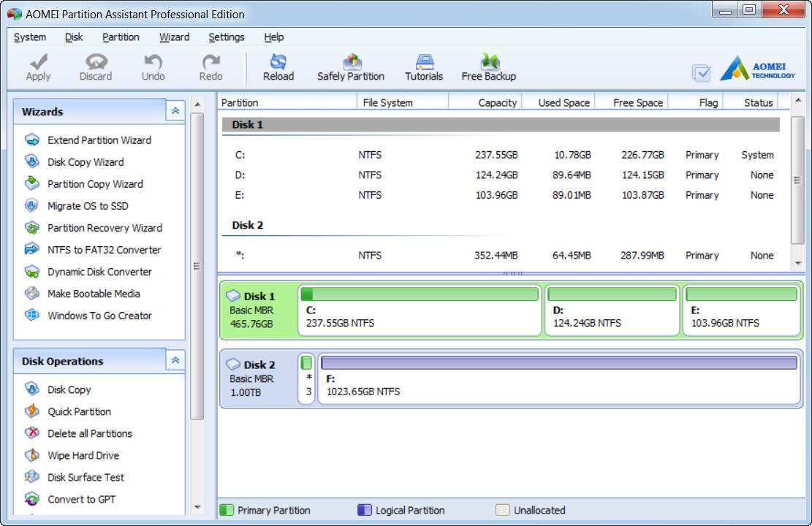Open the Windows To Go Creator
The height and width of the screenshot is (526, 812).
[99, 316]
